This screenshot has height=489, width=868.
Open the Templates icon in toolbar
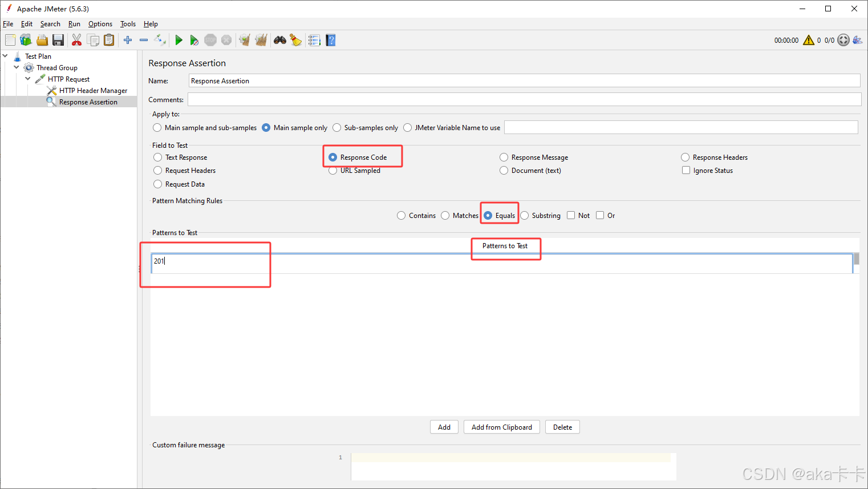26,40
